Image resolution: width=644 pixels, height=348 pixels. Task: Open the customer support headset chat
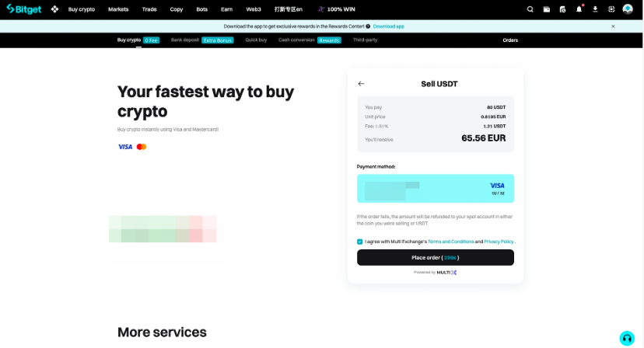tap(627, 338)
